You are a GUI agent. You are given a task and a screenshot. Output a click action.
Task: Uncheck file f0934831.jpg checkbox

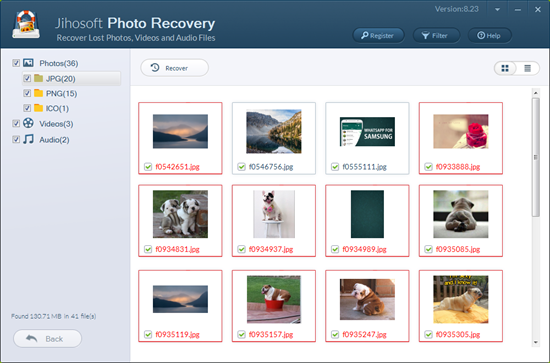148,249
